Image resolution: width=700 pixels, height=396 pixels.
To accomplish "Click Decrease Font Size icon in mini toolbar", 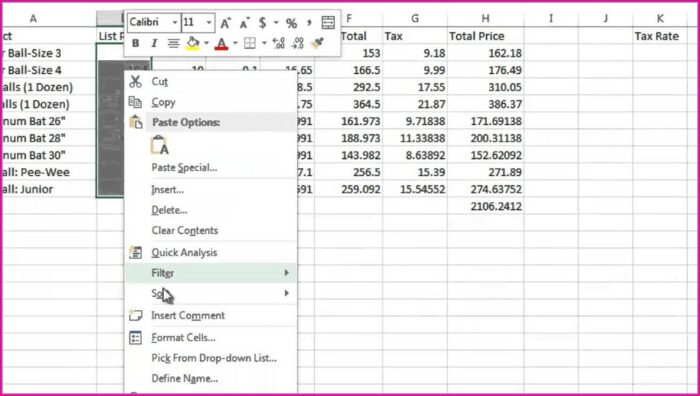I will (x=245, y=23).
